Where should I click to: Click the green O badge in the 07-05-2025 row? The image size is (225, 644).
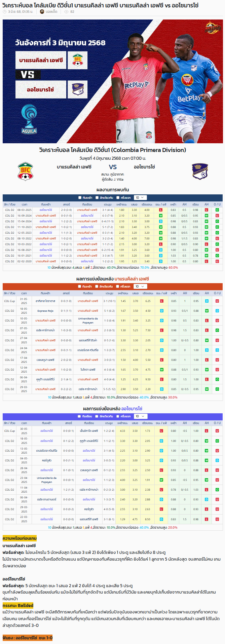coord(217,330)
